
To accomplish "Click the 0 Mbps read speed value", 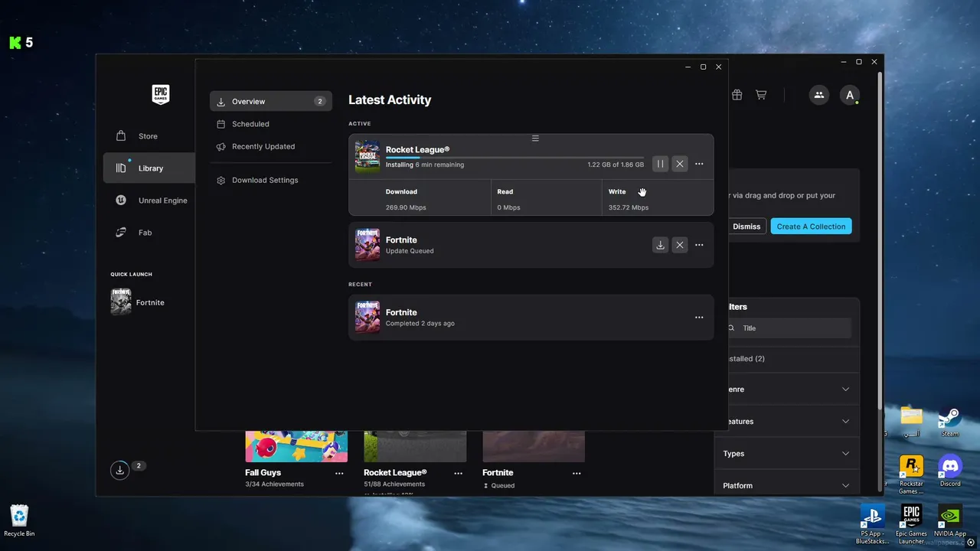I will (x=508, y=208).
